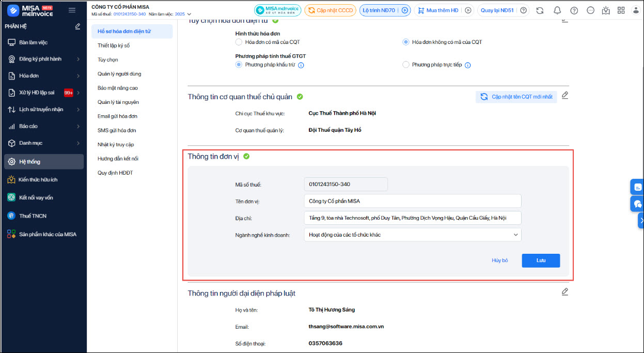The width and height of the screenshot is (644, 353).
Task: Expand Đăng ký phát hành submenu
Action: (78, 59)
